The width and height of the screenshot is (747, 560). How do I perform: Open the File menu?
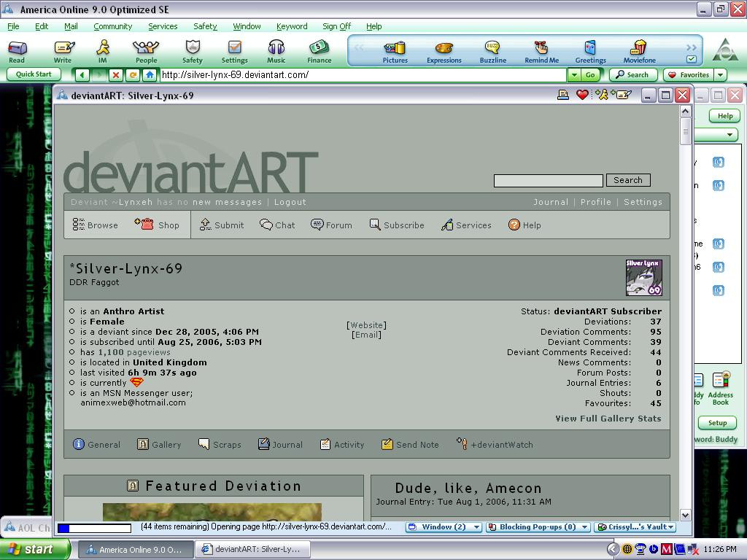coord(13,26)
